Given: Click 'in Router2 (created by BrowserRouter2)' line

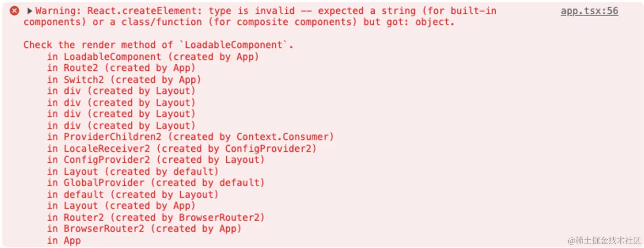Looking at the screenshot, I should click(x=155, y=218).
